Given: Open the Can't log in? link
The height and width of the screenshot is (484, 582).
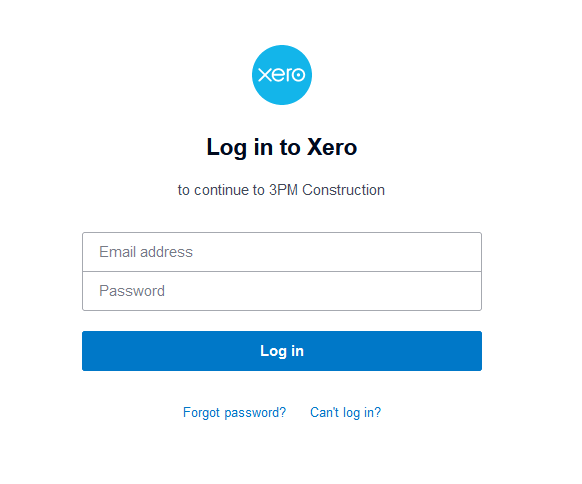Looking at the screenshot, I should tap(345, 412).
